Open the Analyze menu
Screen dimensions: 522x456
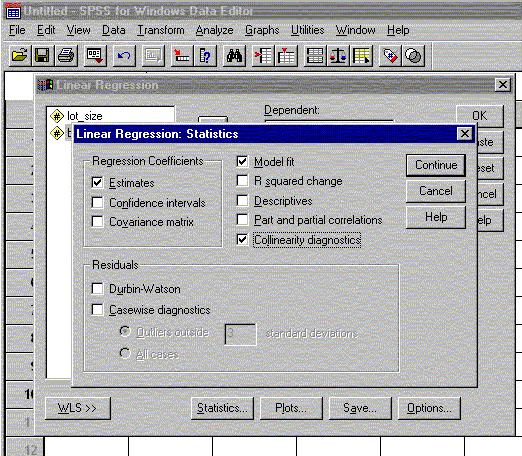[214, 30]
